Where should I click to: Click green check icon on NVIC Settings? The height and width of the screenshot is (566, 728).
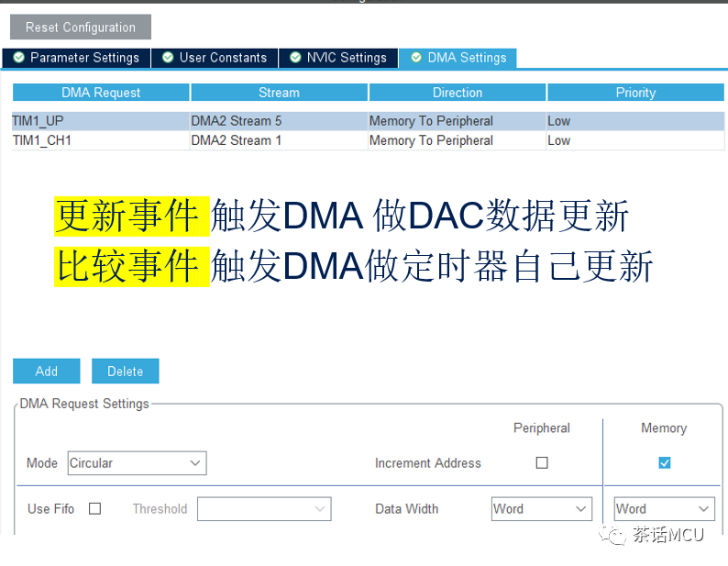[295, 57]
